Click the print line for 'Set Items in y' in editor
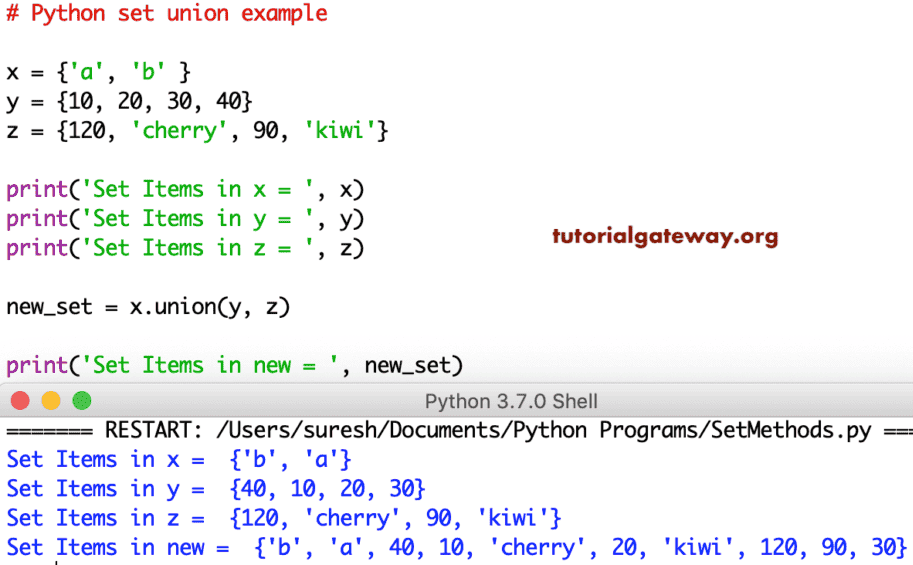Image resolution: width=913 pixels, height=565 pixels. tap(185, 220)
